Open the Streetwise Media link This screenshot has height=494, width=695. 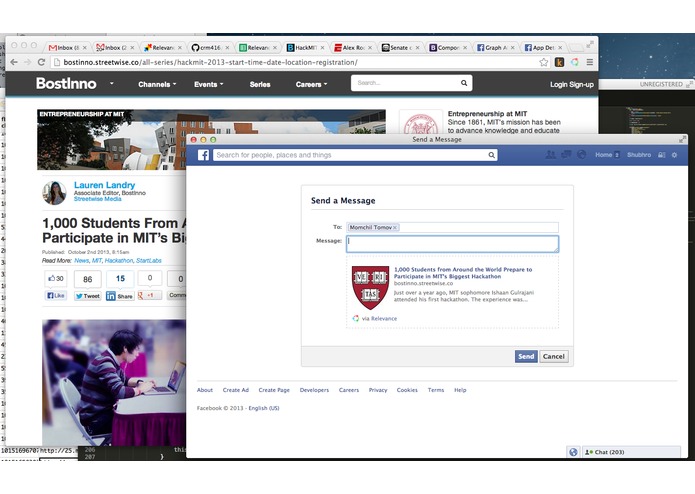(x=98, y=199)
